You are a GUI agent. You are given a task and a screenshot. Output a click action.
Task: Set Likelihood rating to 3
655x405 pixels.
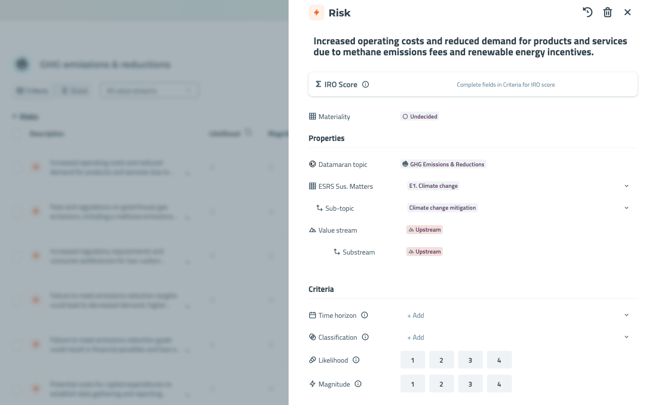[470, 360]
